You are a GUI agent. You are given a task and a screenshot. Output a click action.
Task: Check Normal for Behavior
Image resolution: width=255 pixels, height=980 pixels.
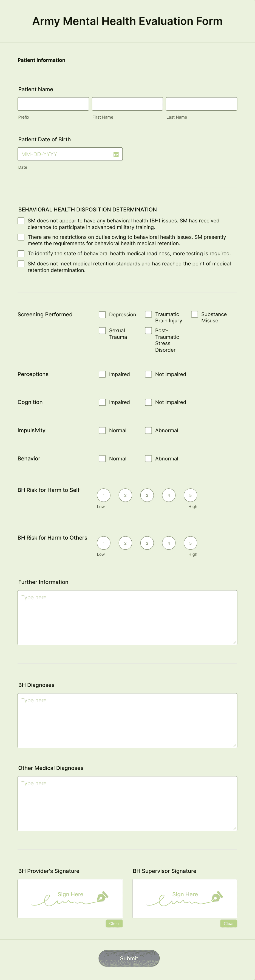tap(102, 459)
